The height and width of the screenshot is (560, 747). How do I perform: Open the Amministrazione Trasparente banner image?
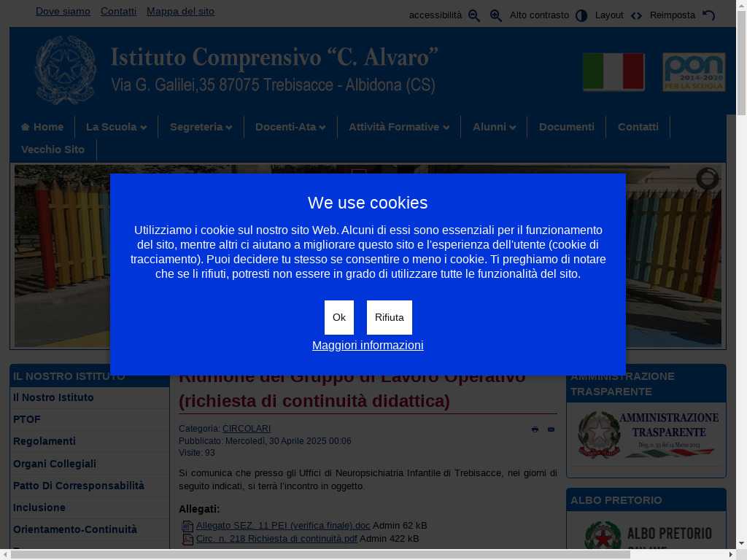[x=646, y=435]
